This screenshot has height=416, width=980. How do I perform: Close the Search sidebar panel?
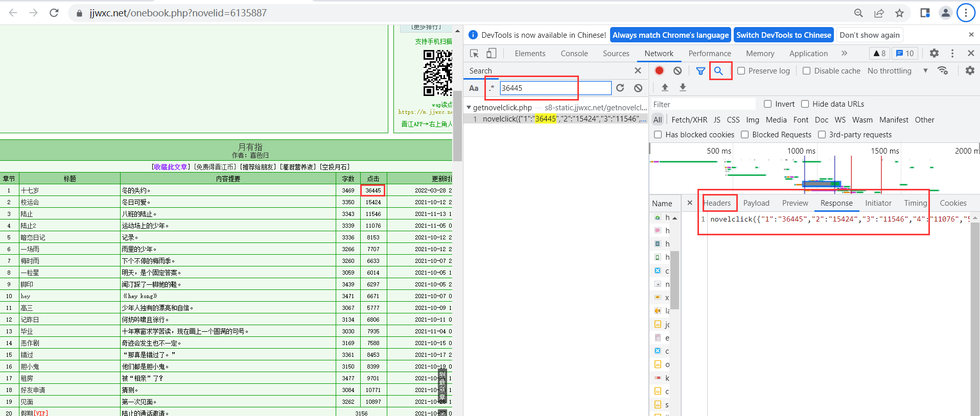tap(638, 70)
